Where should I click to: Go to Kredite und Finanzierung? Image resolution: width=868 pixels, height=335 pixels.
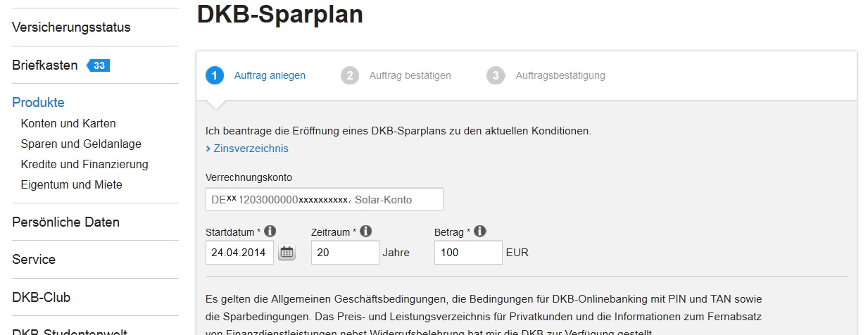84,164
